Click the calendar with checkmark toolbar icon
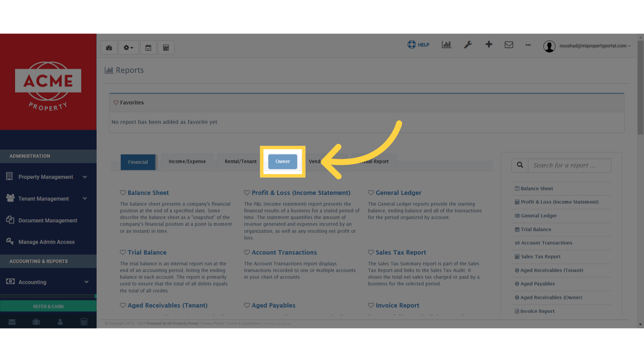 tap(148, 47)
